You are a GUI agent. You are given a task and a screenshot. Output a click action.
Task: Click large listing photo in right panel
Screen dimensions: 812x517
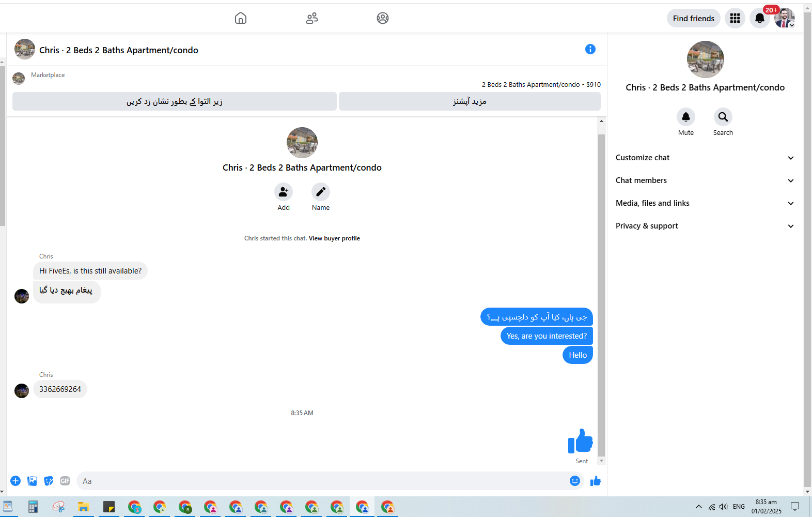point(706,59)
